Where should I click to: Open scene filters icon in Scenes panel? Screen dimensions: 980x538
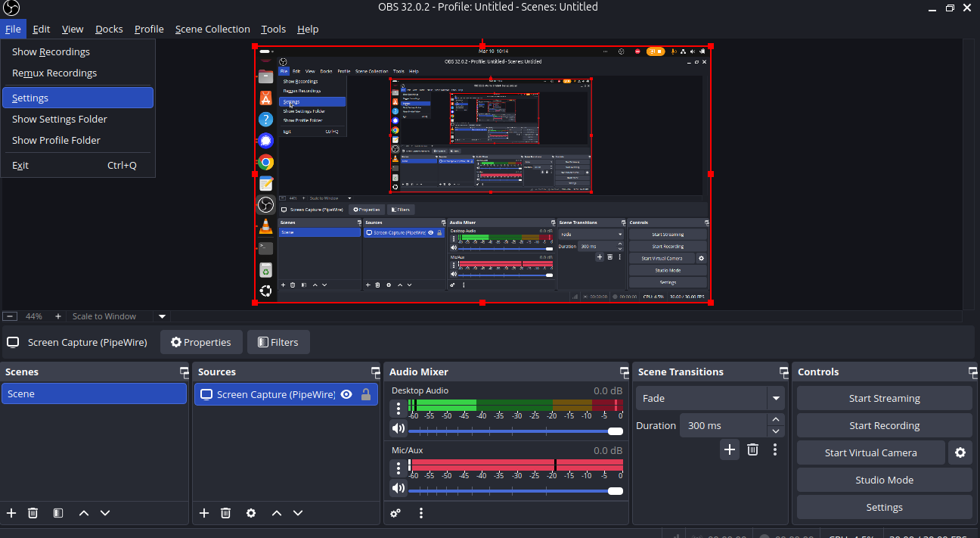(58, 513)
